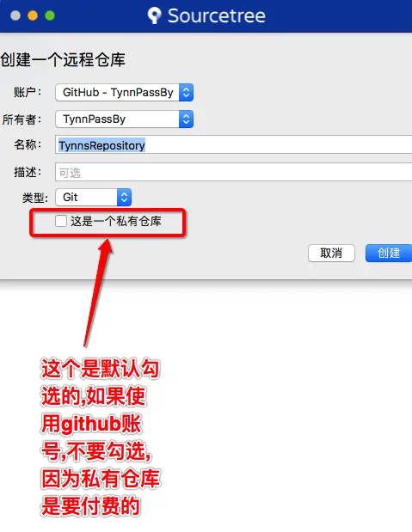Click the blue arrows on account selector
Screen dimensions: 412x532
(186, 92)
